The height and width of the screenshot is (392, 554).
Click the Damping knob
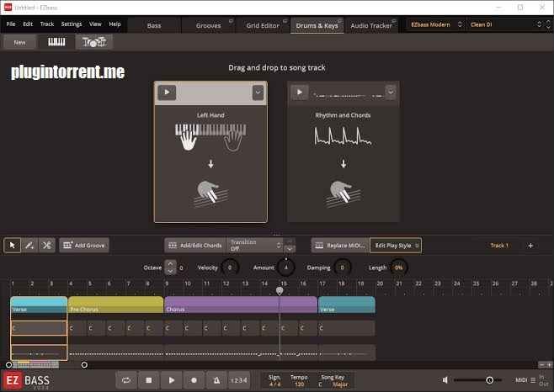[x=342, y=268]
